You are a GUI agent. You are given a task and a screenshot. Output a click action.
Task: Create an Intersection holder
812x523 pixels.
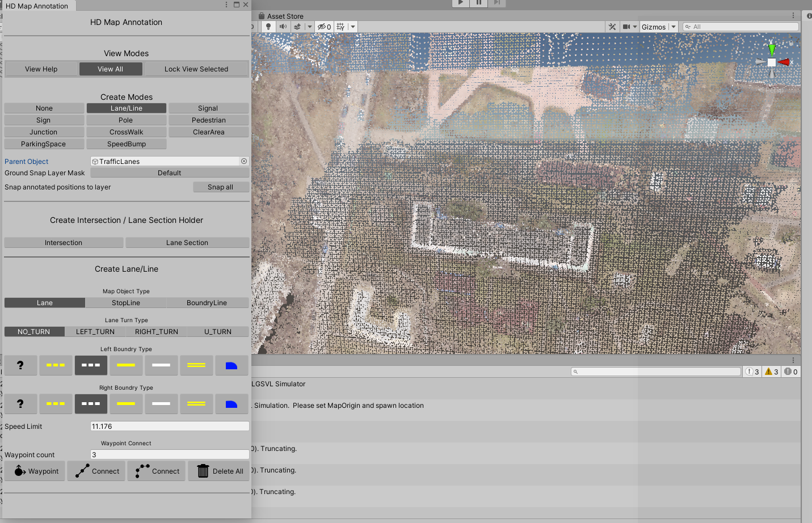point(64,242)
